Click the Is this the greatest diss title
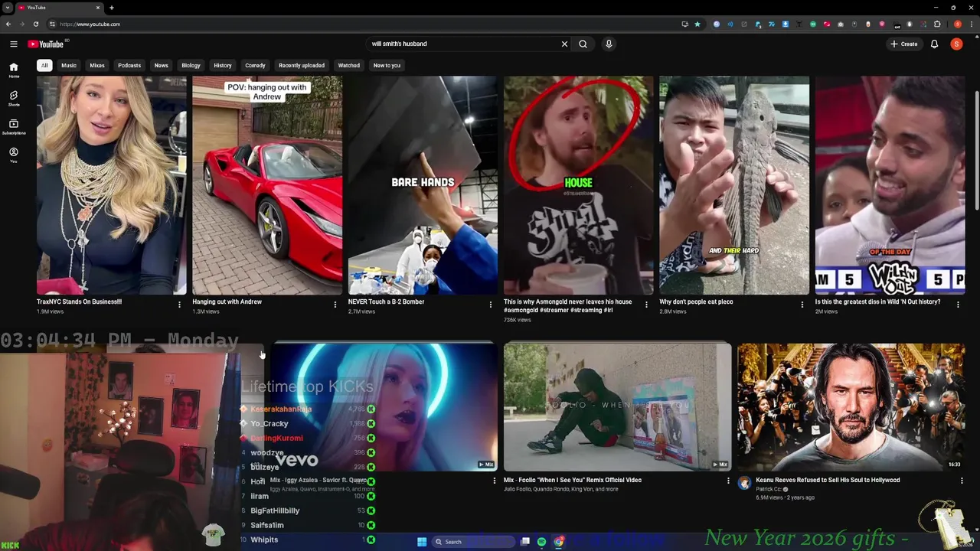Screen dimensions: 980x551 877,302
